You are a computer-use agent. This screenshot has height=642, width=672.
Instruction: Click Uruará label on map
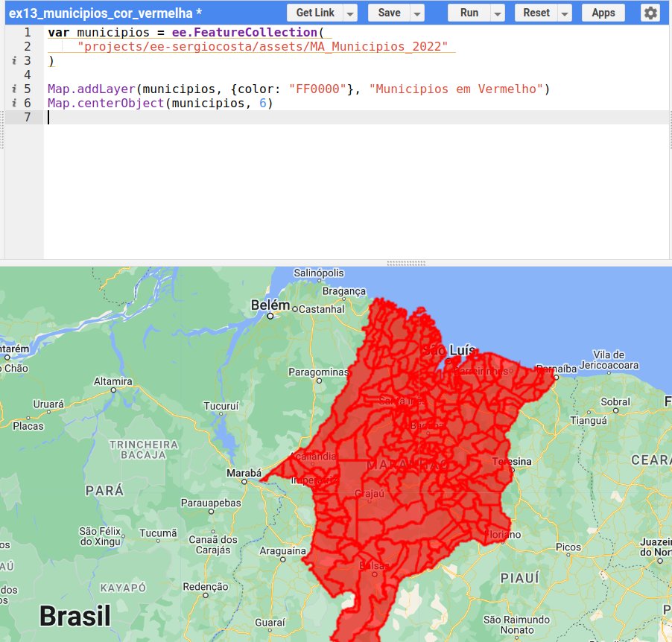48,404
